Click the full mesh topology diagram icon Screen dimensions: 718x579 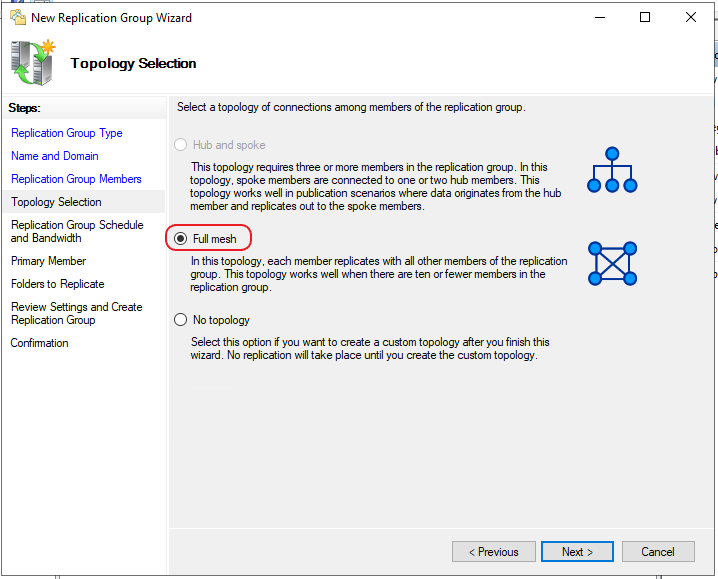tap(613, 263)
